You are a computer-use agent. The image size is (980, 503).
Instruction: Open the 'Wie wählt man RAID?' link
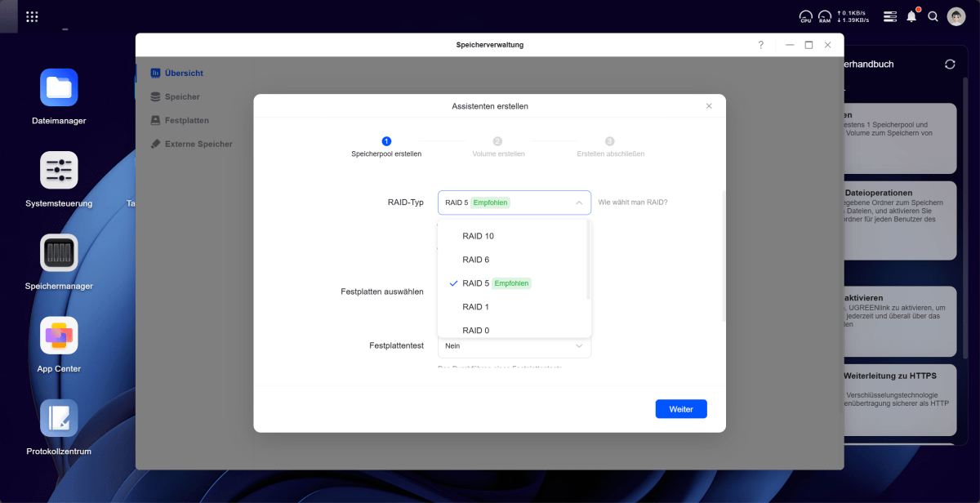[x=633, y=203]
